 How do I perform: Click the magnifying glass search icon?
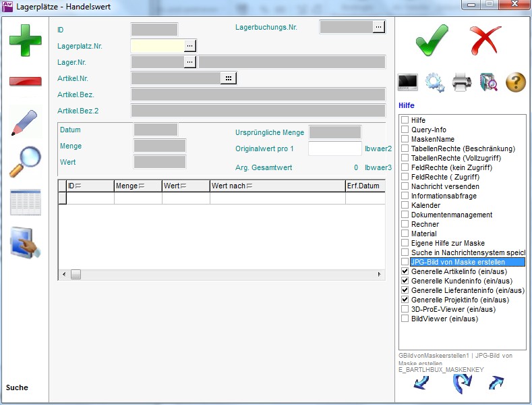[x=25, y=162]
